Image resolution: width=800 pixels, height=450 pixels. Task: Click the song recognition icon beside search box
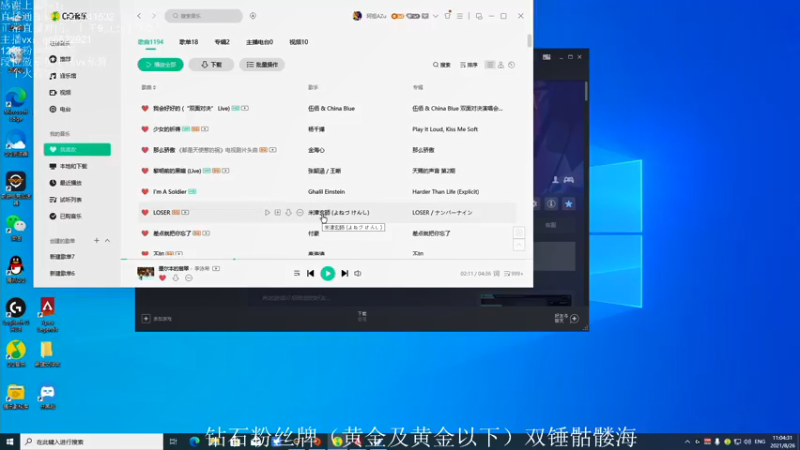click(x=253, y=16)
